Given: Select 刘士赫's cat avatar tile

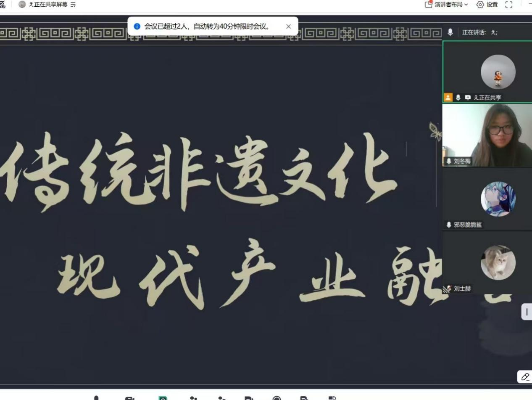Looking at the screenshot, I should [498, 262].
